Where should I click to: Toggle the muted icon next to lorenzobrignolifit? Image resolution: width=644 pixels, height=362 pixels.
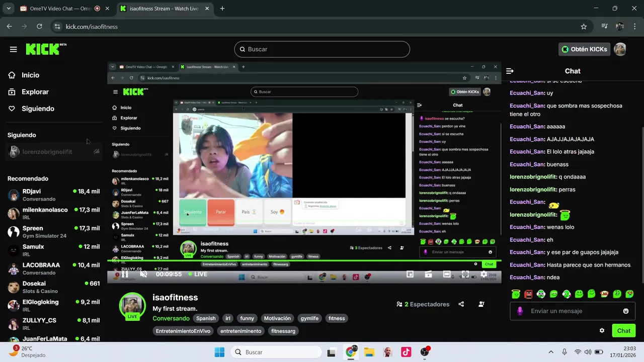(96, 152)
